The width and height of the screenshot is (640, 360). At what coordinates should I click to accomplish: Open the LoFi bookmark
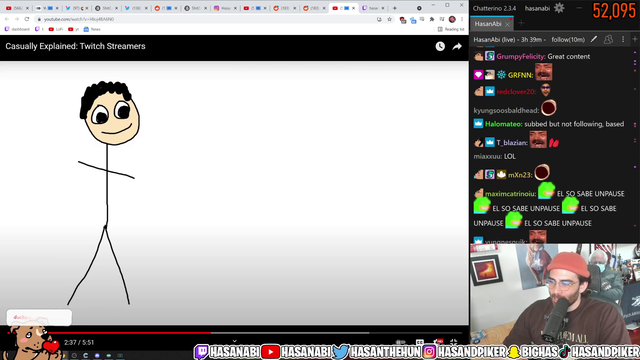tap(56, 29)
